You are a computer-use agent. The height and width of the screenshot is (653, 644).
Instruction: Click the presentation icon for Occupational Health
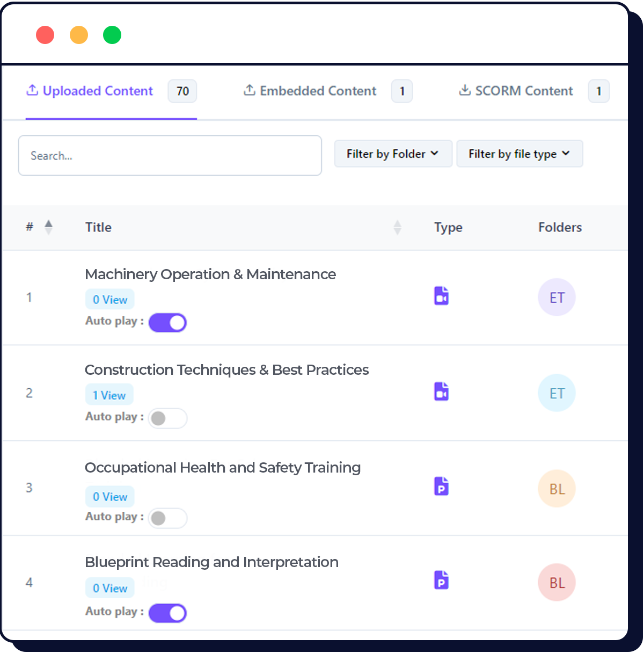pyautogui.click(x=441, y=487)
